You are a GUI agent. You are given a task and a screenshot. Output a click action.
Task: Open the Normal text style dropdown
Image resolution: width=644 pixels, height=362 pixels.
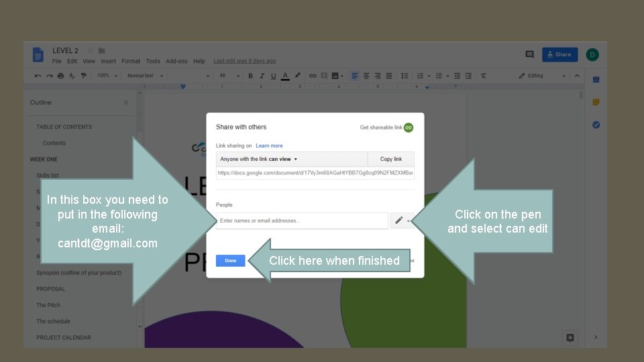pyautogui.click(x=145, y=76)
